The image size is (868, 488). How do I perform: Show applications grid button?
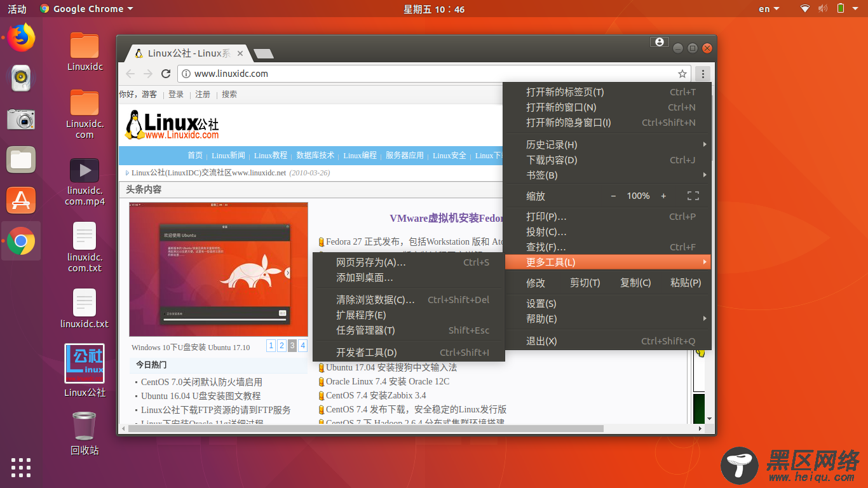(21, 467)
